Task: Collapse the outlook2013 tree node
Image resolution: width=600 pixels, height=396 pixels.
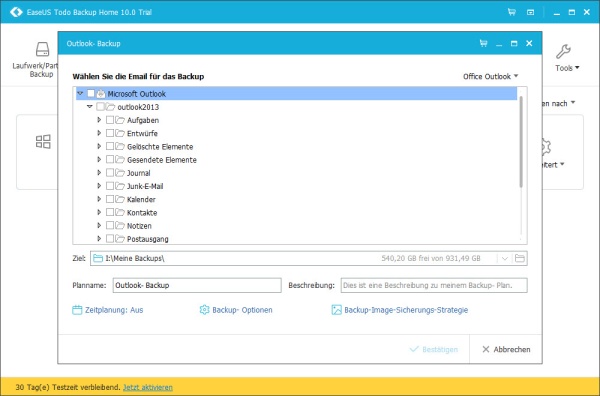Action: [90, 107]
